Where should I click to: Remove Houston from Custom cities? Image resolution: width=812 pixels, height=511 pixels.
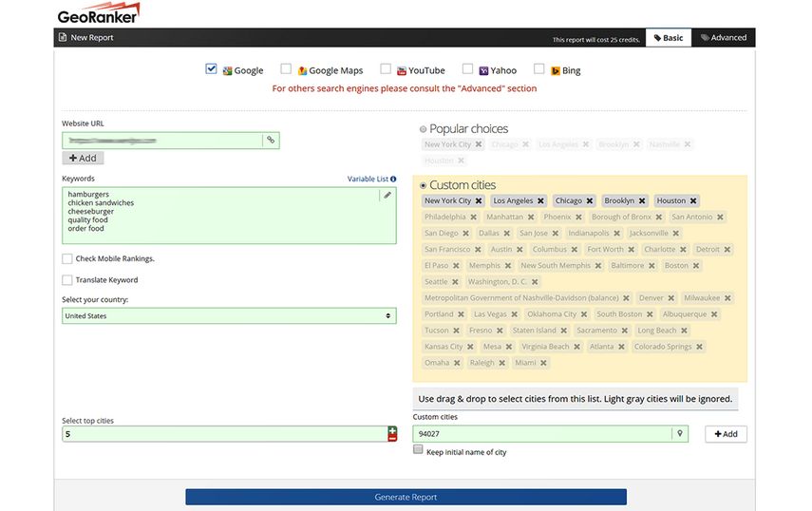693,200
